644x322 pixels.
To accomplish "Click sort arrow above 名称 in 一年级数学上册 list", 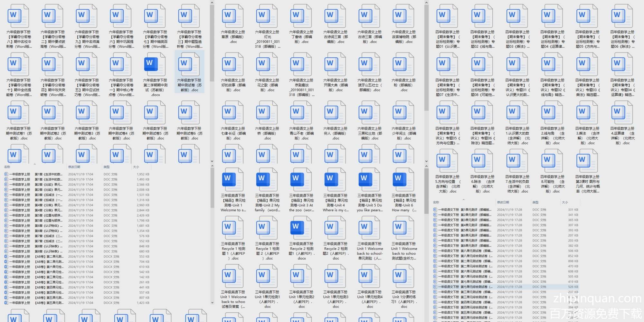I will tap(34, 164).
